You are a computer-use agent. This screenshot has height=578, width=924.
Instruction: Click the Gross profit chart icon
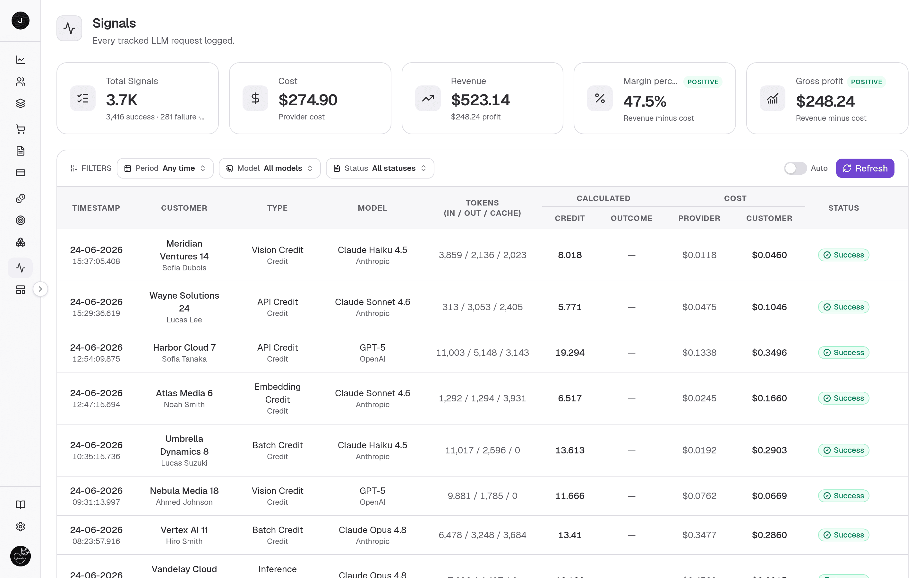pos(773,98)
